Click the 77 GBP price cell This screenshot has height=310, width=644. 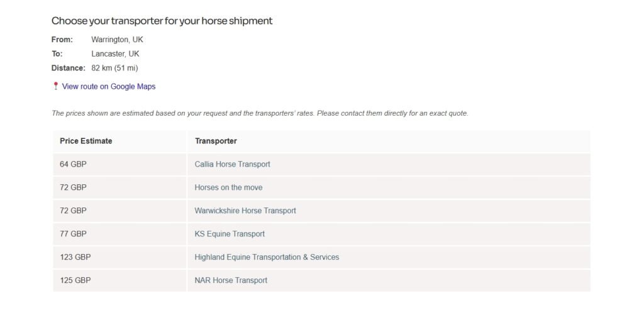(x=73, y=234)
